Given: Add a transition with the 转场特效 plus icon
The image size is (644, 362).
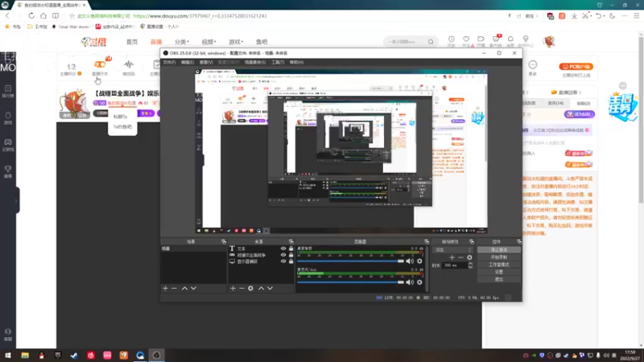Looking at the screenshot, I should (452, 257).
